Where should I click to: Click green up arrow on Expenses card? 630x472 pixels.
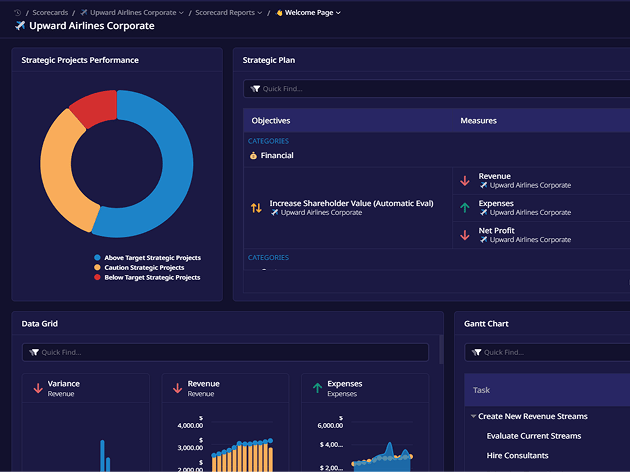pos(317,388)
